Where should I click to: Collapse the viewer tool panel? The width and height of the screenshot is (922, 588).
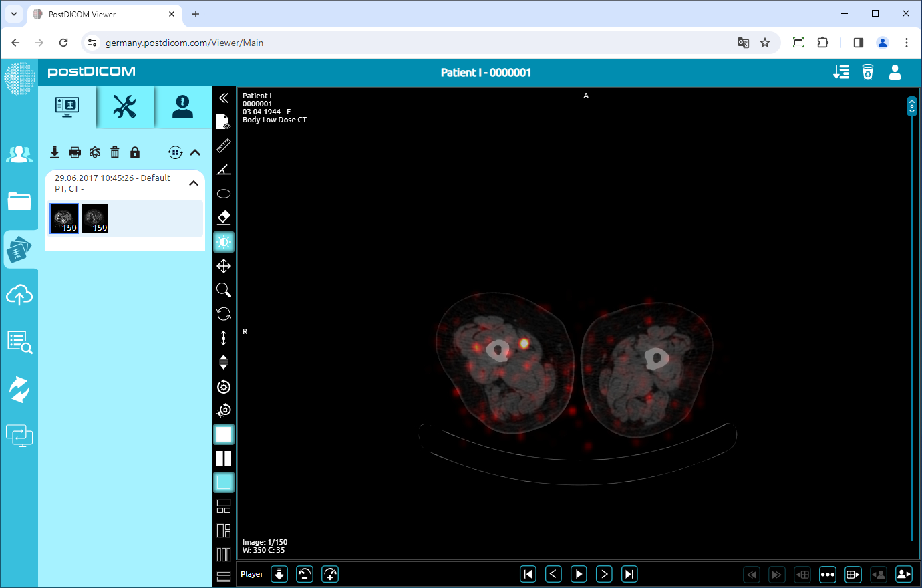(x=224, y=98)
